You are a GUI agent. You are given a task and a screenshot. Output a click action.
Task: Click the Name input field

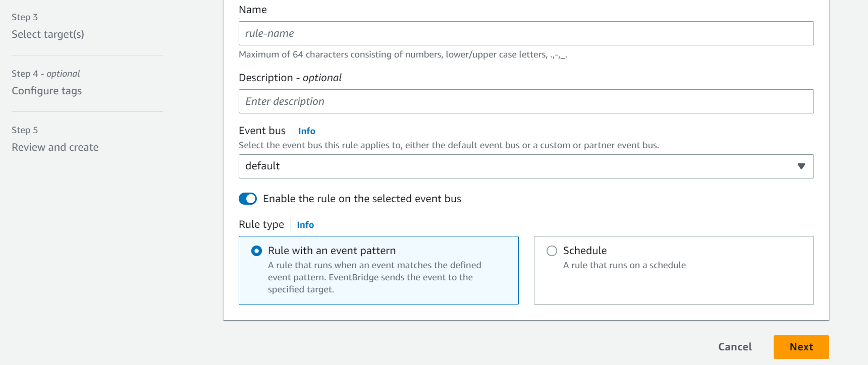click(526, 33)
